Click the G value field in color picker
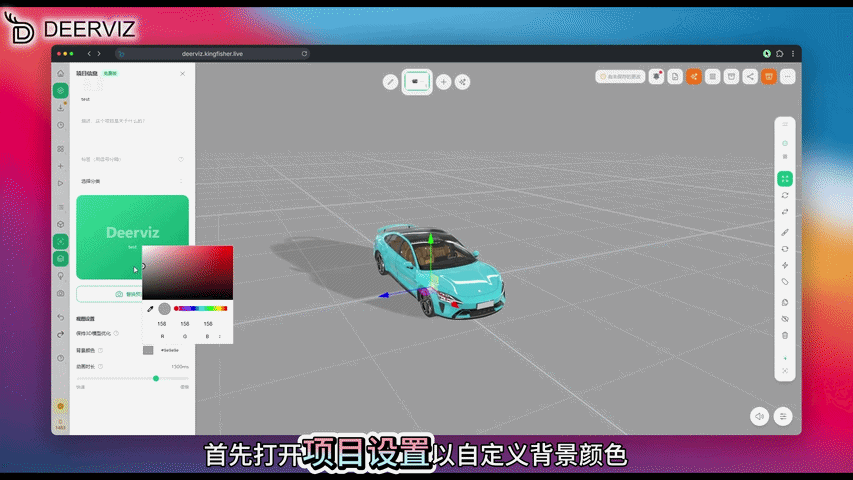Image resolution: width=853 pixels, height=480 pixels. click(185, 324)
